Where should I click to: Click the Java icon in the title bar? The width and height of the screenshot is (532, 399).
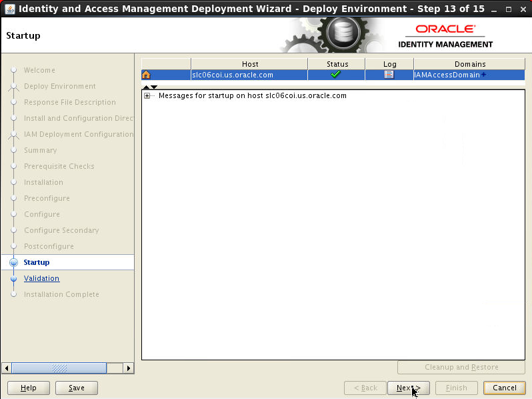tap(9, 9)
